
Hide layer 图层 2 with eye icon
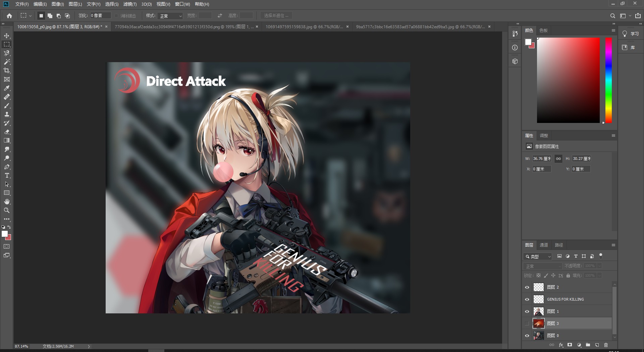[x=527, y=287]
